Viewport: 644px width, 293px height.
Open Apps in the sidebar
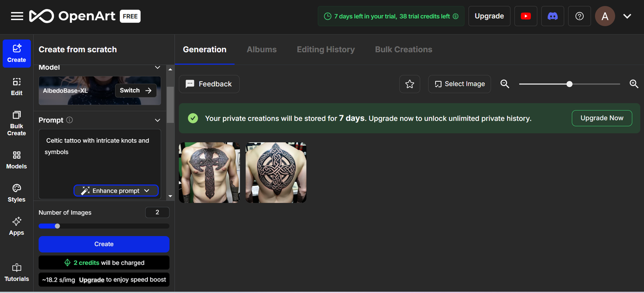point(17,226)
